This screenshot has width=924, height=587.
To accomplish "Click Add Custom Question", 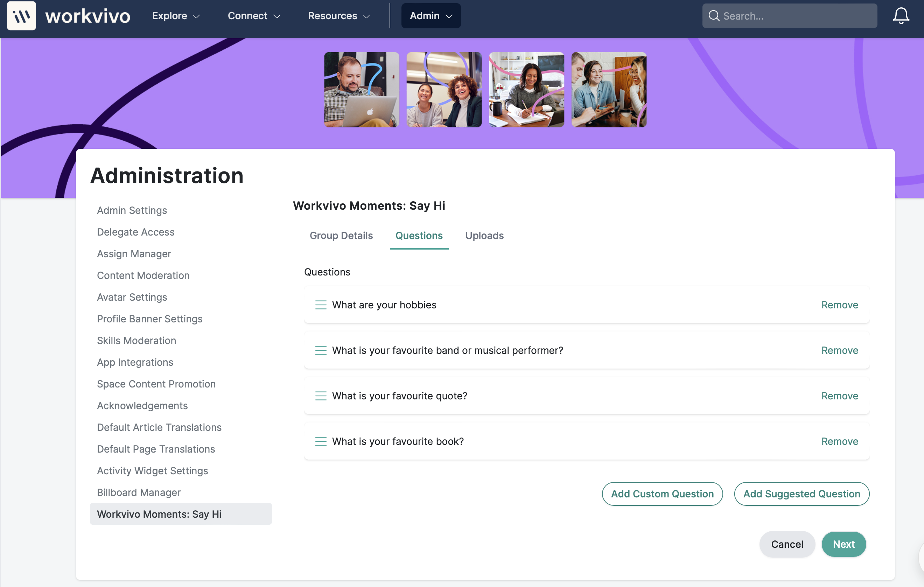I will (662, 494).
